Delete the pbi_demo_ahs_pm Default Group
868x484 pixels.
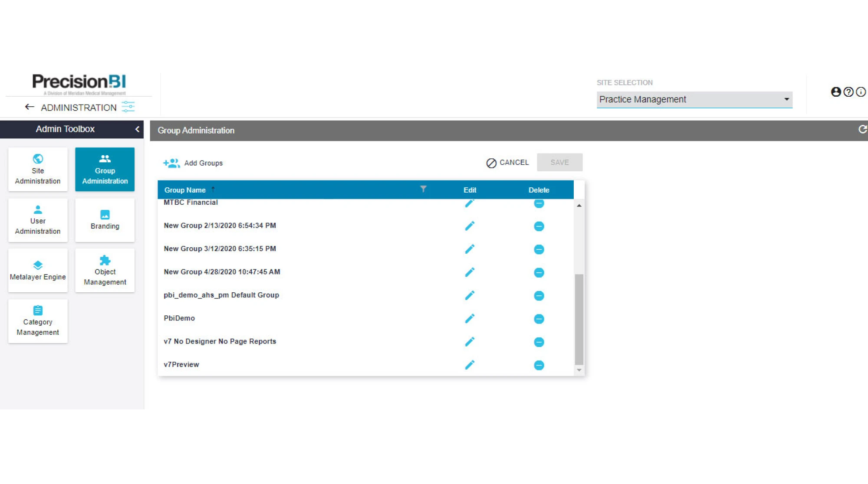(x=539, y=296)
